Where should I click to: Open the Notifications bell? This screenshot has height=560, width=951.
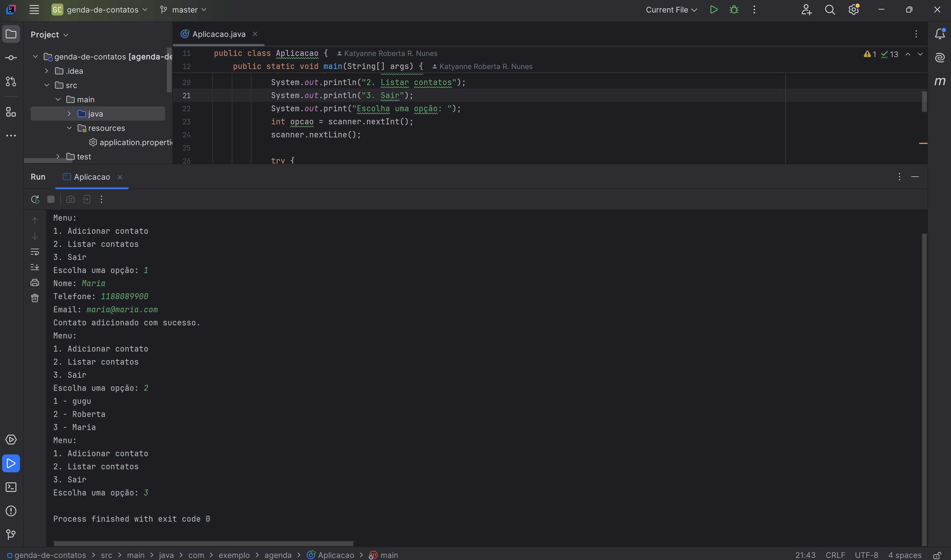[940, 34]
